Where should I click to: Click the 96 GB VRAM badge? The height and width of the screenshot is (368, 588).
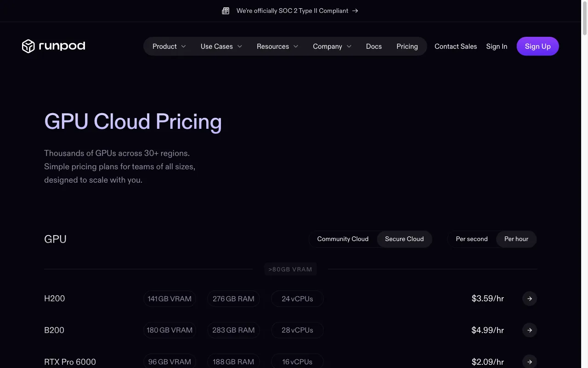click(170, 362)
